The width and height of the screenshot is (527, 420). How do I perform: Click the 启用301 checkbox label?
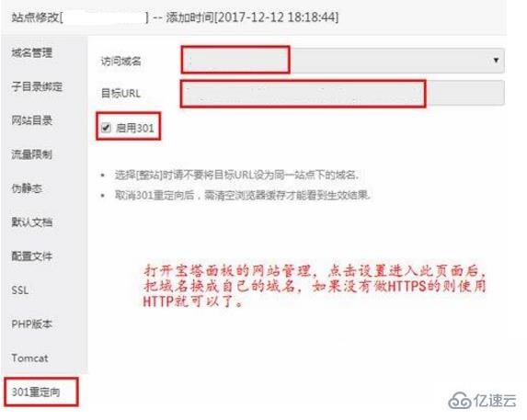click(135, 128)
